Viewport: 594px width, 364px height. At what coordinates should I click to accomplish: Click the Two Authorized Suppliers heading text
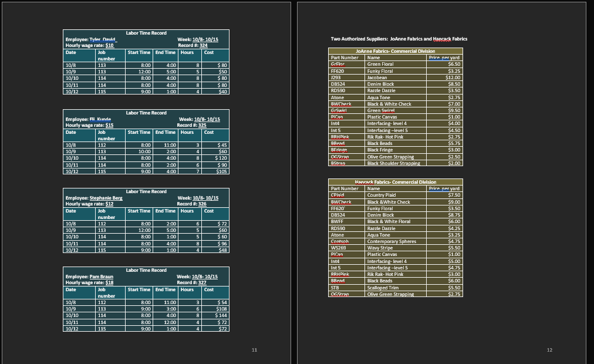point(399,39)
